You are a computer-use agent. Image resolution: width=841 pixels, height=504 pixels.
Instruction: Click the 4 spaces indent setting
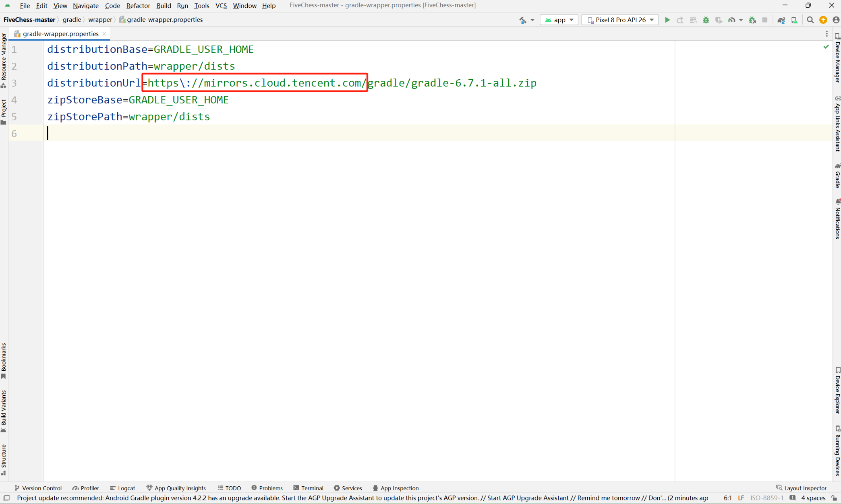pyautogui.click(x=813, y=498)
